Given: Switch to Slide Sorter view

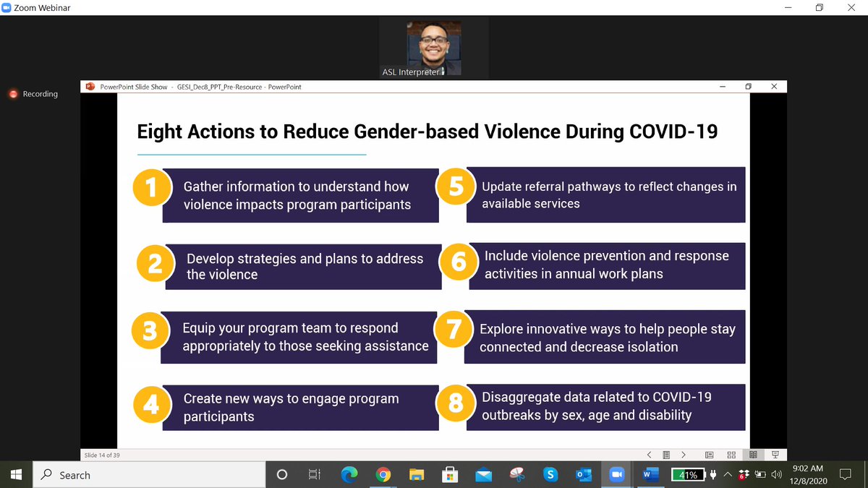Looking at the screenshot, I should click(731, 455).
